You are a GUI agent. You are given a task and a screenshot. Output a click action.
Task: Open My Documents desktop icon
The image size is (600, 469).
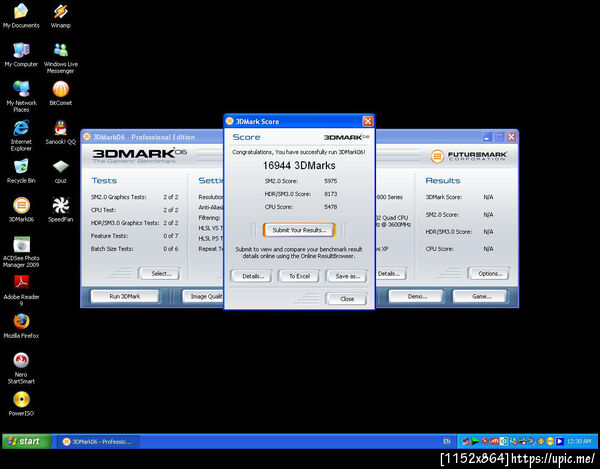(x=21, y=16)
